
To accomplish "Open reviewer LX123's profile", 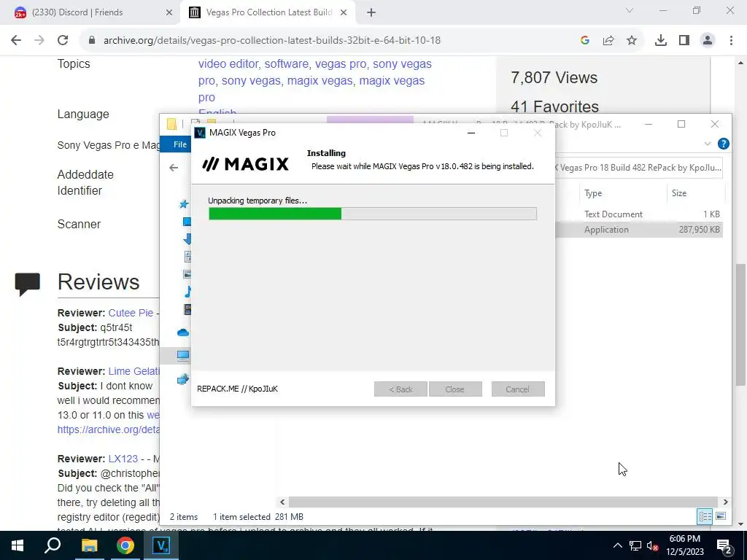I will click(x=123, y=459).
